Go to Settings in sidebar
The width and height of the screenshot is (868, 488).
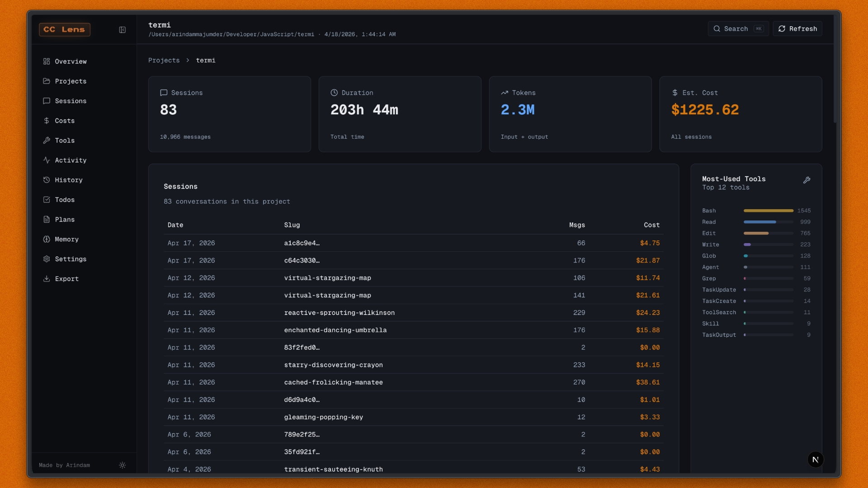pyautogui.click(x=71, y=259)
